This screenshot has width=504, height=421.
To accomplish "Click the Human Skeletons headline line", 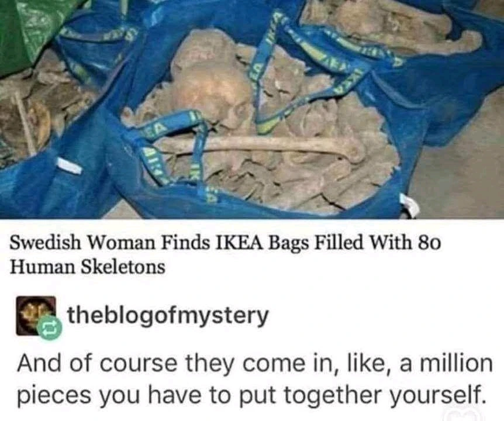I will pos(88,267).
